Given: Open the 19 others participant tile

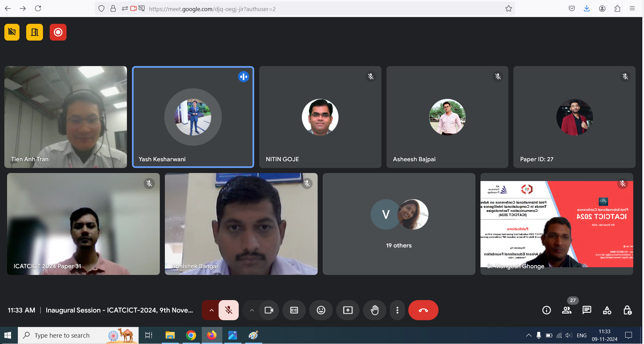Looking at the screenshot, I should pyautogui.click(x=399, y=224).
